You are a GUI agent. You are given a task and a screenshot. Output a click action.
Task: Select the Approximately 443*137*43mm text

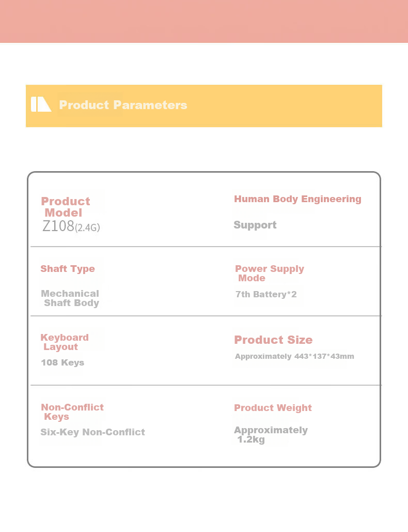tap(294, 356)
